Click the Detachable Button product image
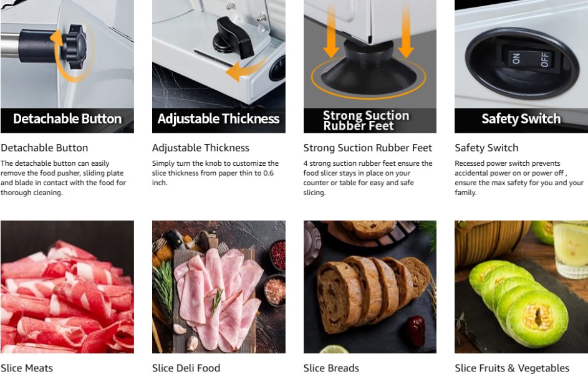Screen dimensions: 588x374 (x=67, y=66)
